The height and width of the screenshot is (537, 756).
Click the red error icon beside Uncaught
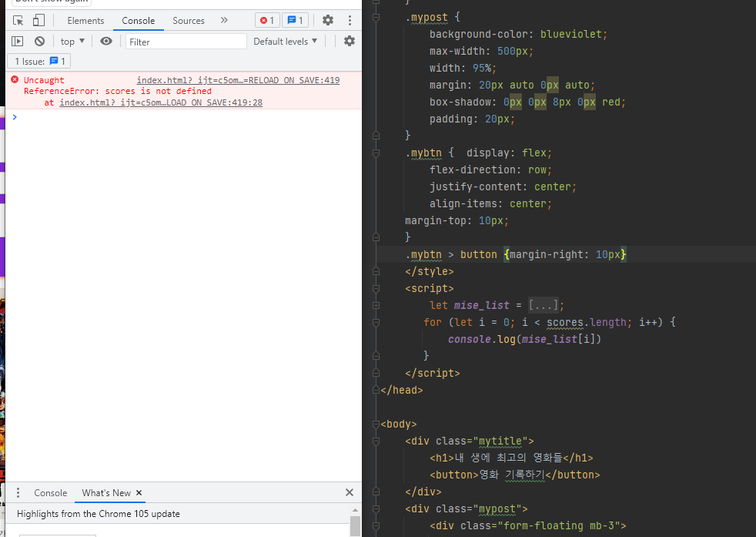click(15, 79)
